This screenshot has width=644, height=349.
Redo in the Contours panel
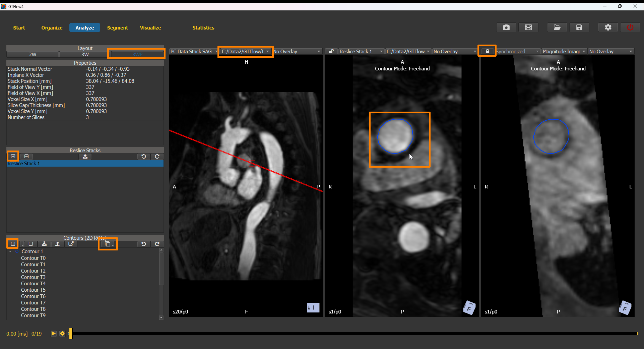157,244
